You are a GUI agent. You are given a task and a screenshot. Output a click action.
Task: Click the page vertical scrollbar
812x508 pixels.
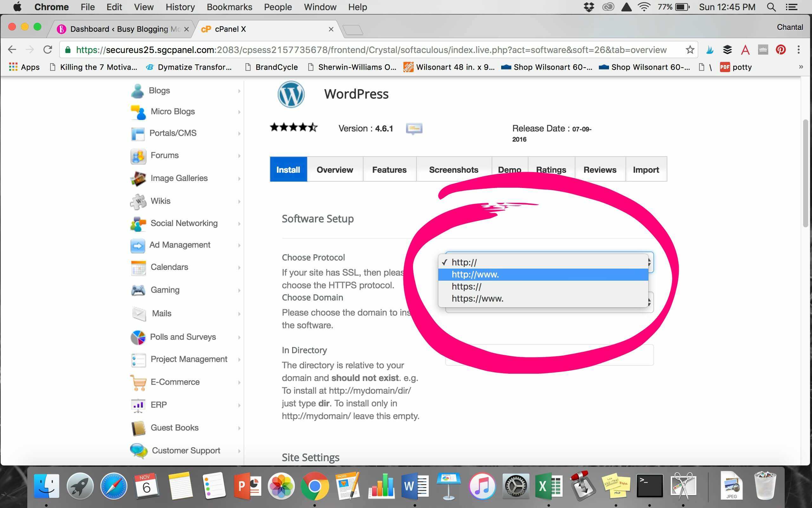coord(805,173)
